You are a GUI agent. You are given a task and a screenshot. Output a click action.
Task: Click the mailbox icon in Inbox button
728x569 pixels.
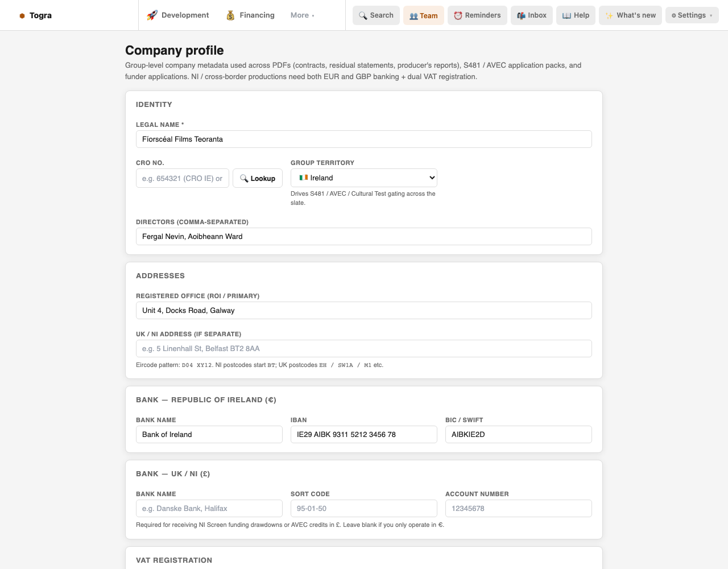[x=521, y=15]
